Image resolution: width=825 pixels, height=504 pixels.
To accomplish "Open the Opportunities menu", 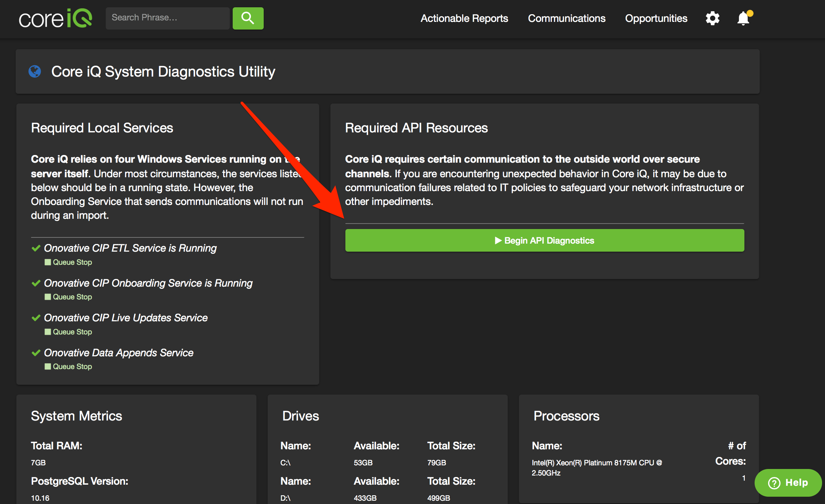I will 656,18.
